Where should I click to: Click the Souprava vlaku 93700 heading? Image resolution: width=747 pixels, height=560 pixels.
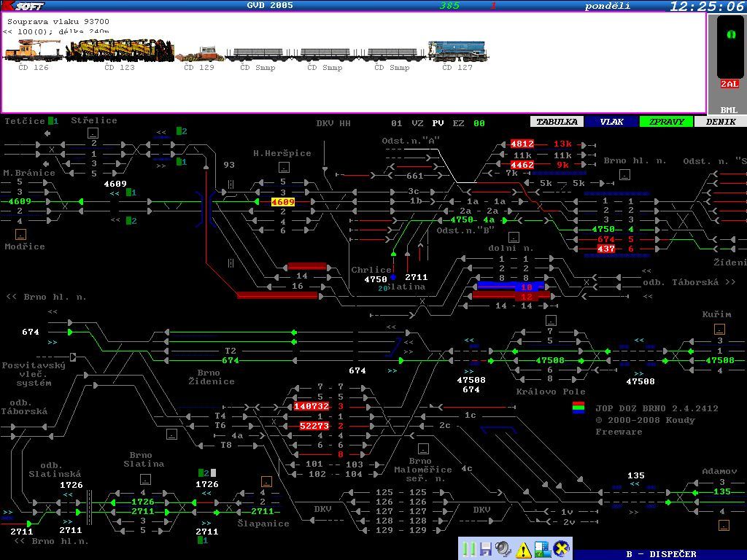[58, 21]
